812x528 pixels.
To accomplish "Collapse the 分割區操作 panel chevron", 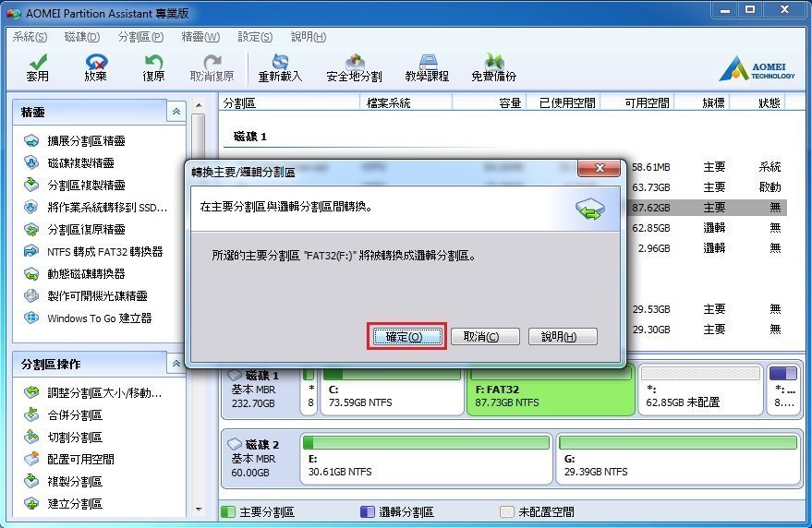I will pos(176,364).
